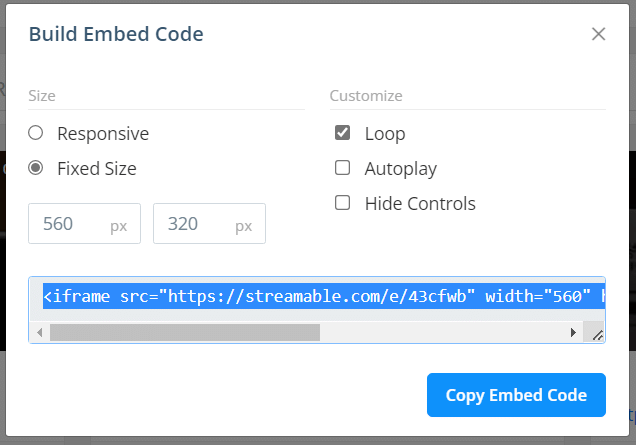Click the 560 width input field
The image size is (636, 445).
click(x=84, y=224)
